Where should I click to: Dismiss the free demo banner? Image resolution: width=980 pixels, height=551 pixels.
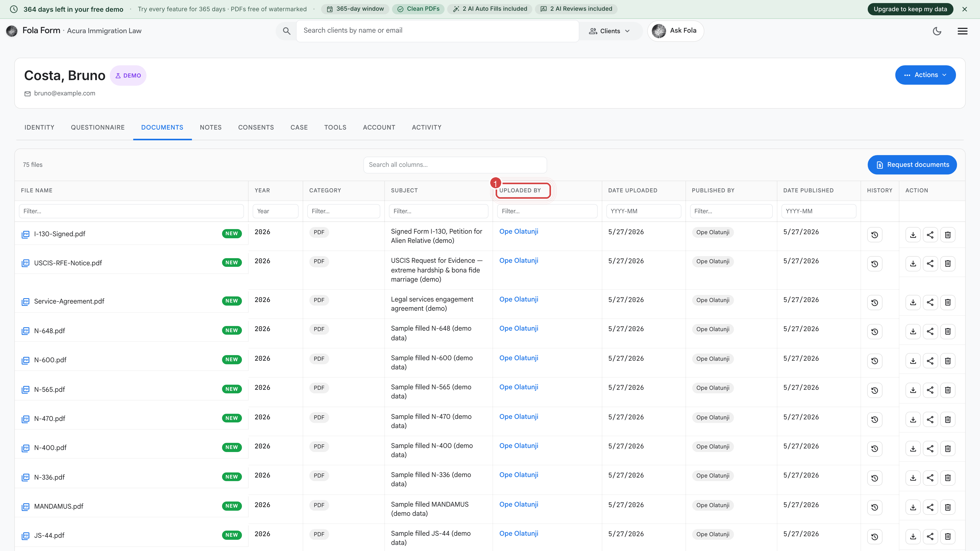(x=964, y=9)
